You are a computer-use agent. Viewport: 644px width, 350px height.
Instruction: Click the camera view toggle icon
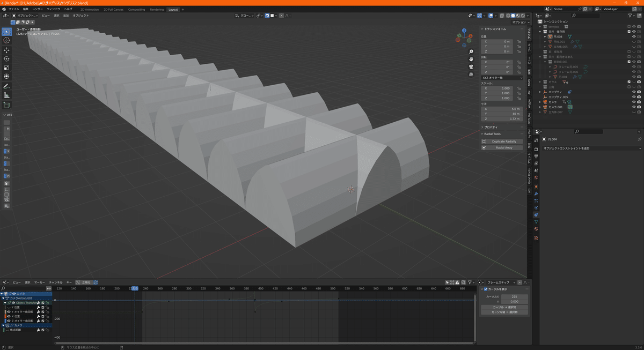coord(471,66)
